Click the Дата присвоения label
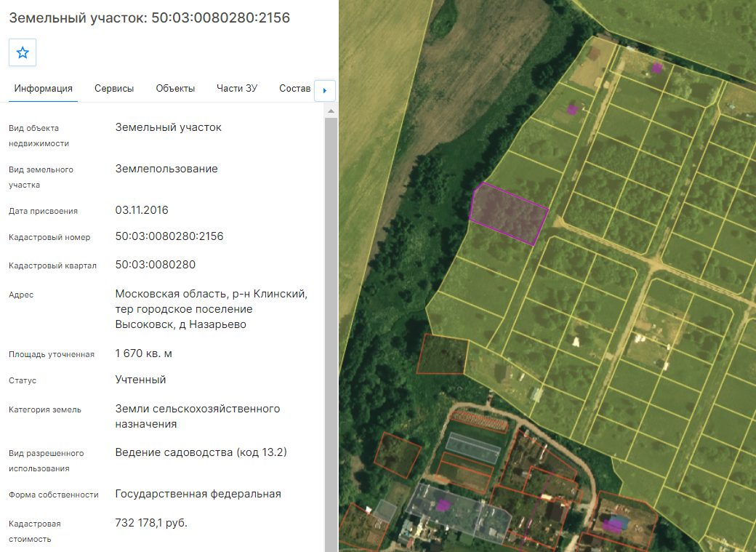Viewport: 756px width, 552px height. [x=43, y=211]
